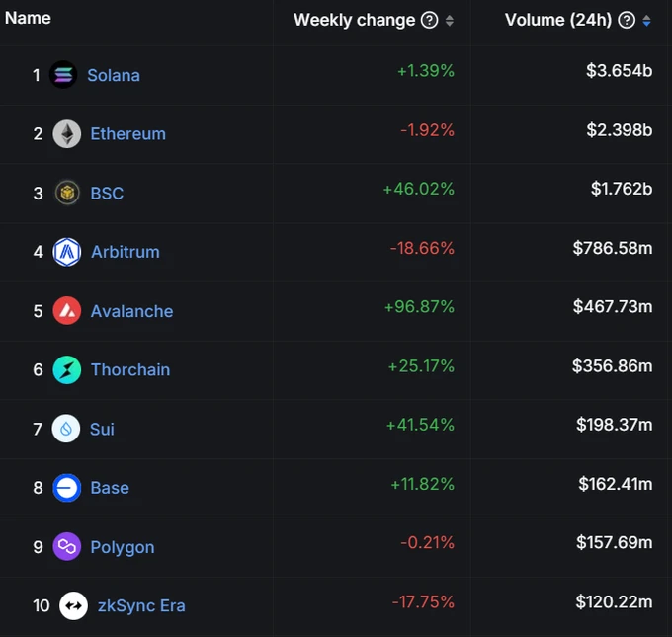
Task: Click the Sui water drop icon
Action: click(66, 429)
